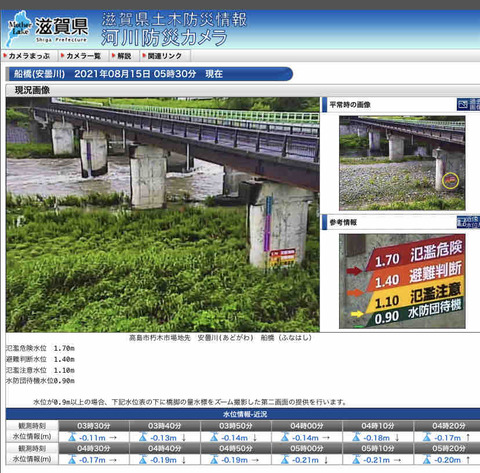Screen dimensions: 480x473
Task: Open the live river camera image
Action: click(x=163, y=214)
